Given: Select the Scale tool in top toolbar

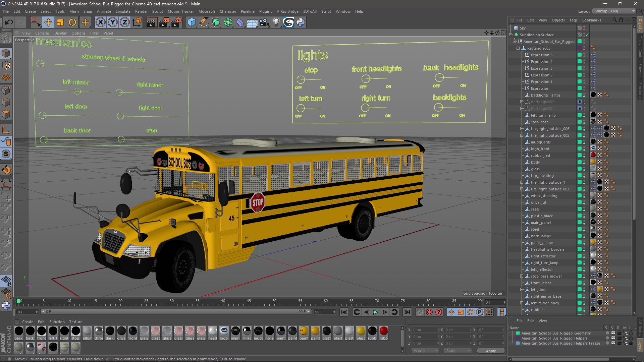Looking at the screenshot, I should (60, 22).
